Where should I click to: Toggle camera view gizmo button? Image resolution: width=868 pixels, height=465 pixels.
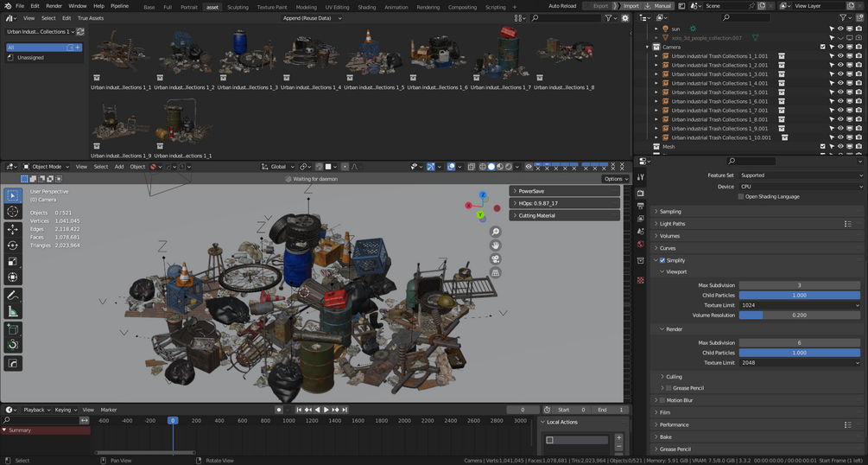tap(496, 259)
